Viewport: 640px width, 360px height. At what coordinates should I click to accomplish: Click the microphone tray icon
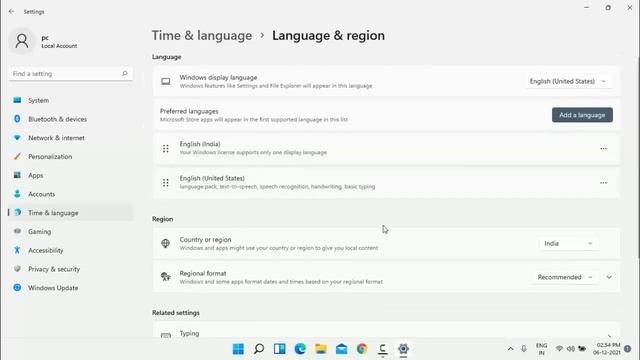[x=524, y=349]
